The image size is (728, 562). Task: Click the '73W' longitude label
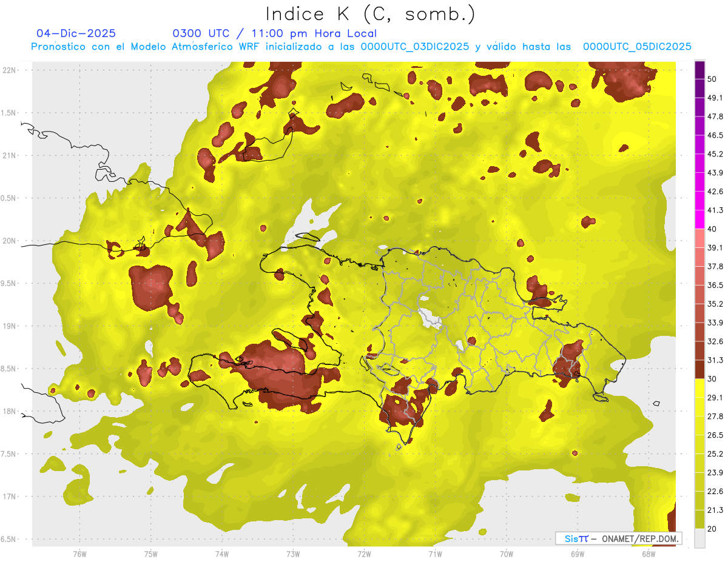(293, 554)
